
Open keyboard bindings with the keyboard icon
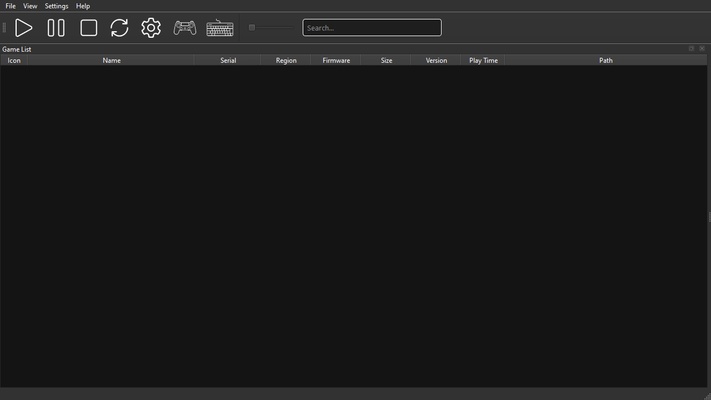(x=220, y=28)
